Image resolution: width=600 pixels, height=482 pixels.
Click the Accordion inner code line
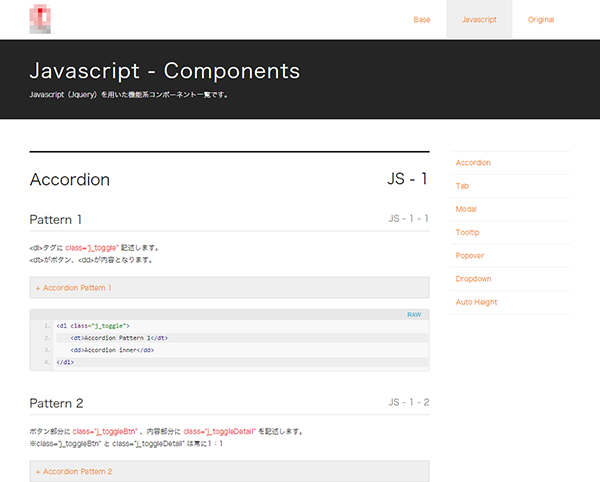[x=111, y=350]
